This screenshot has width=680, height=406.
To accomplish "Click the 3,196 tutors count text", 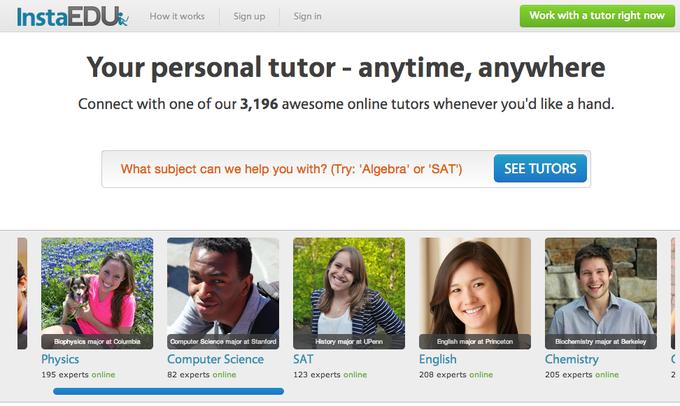I will pyautogui.click(x=259, y=104).
